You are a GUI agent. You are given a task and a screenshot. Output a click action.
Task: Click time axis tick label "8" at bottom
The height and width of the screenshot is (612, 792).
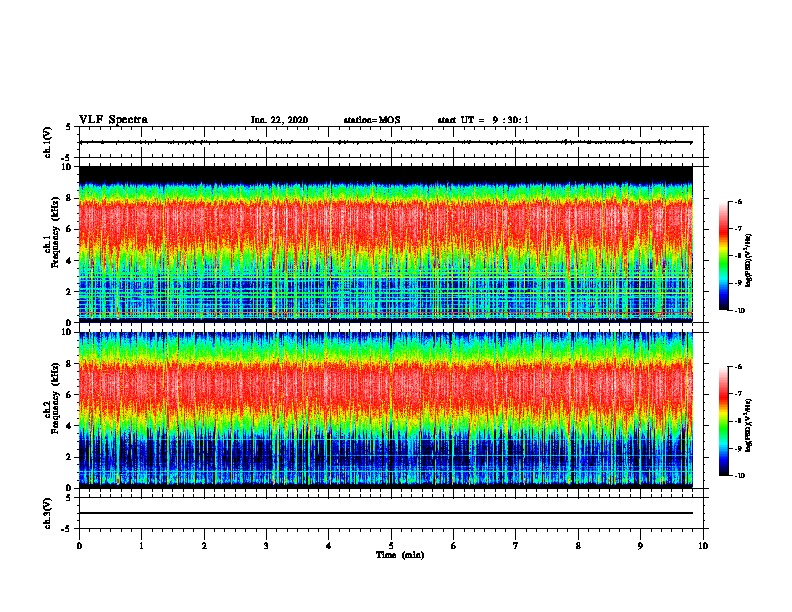click(x=578, y=546)
